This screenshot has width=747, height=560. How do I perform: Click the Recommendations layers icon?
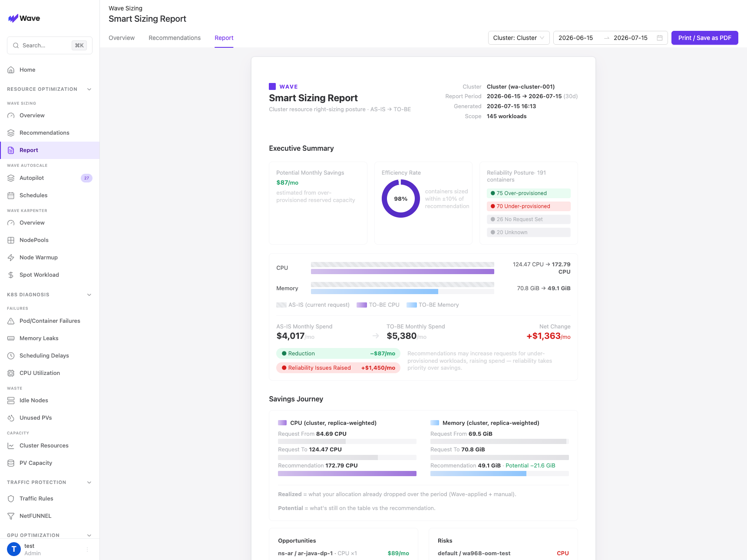[x=11, y=133]
